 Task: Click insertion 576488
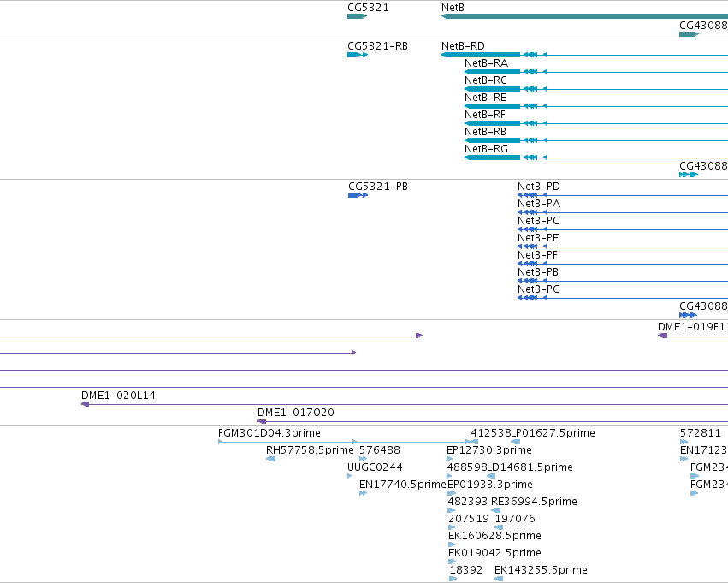(x=363, y=459)
